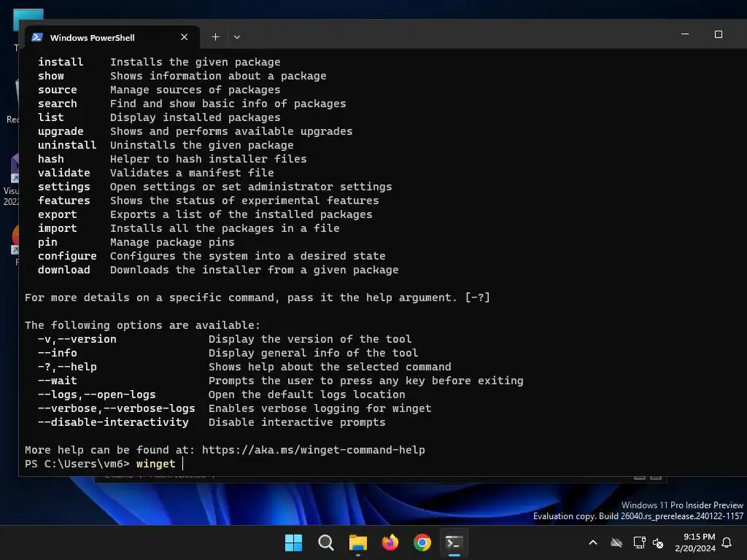Click the 'uninstall' command text
Image resolution: width=747 pixels, height=560 pixels.
point(67,145)
